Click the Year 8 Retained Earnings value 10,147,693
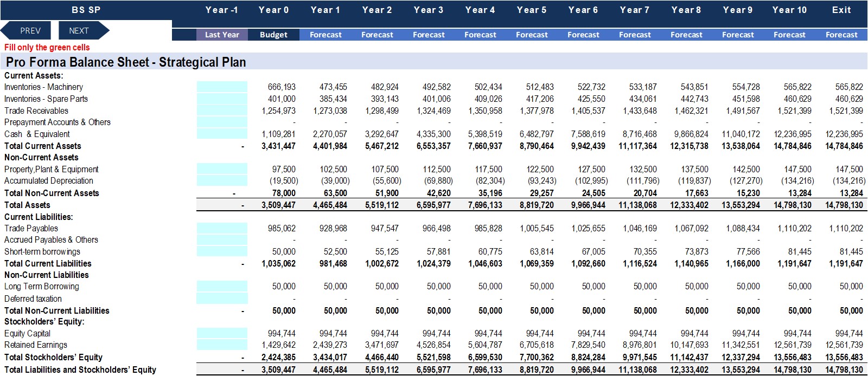 click(x=690, y=345)
